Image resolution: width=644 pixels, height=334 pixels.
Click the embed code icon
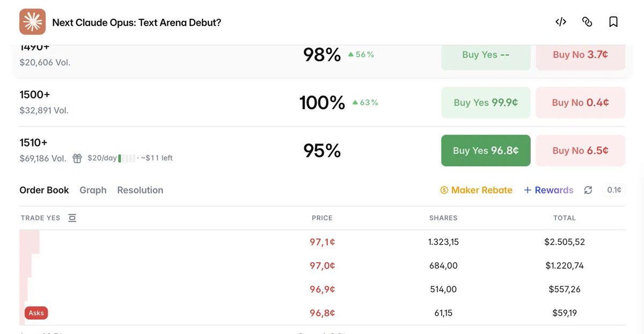coord(561,22)
